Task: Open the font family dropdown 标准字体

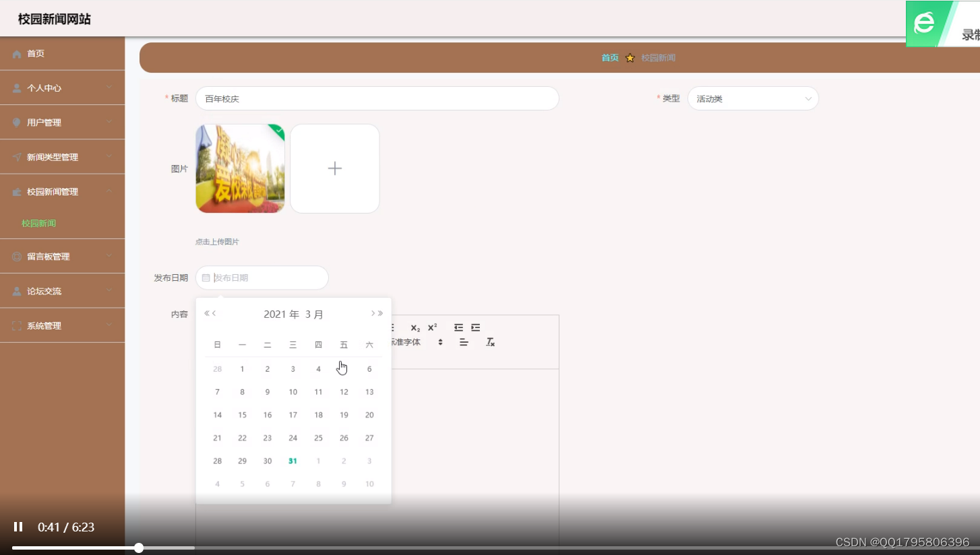Action: pyautogui.click(x=416, y=342)
